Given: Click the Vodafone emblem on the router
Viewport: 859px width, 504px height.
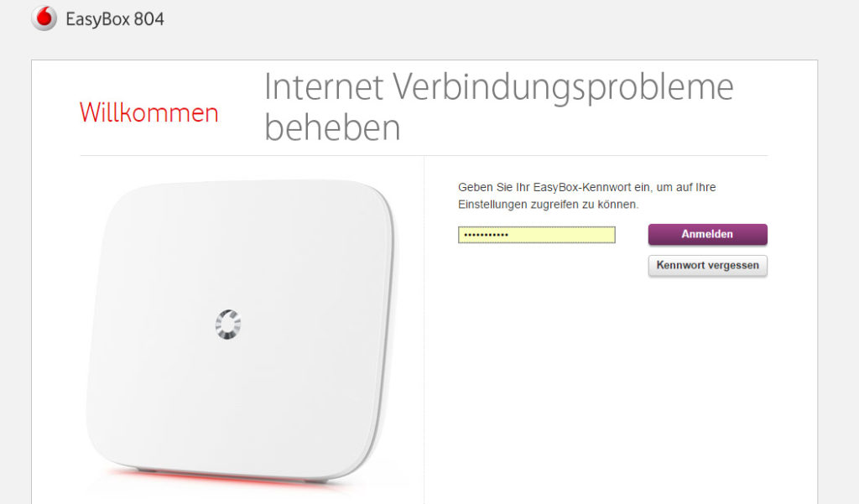Looking at the screenshot, I should (228, 325).
